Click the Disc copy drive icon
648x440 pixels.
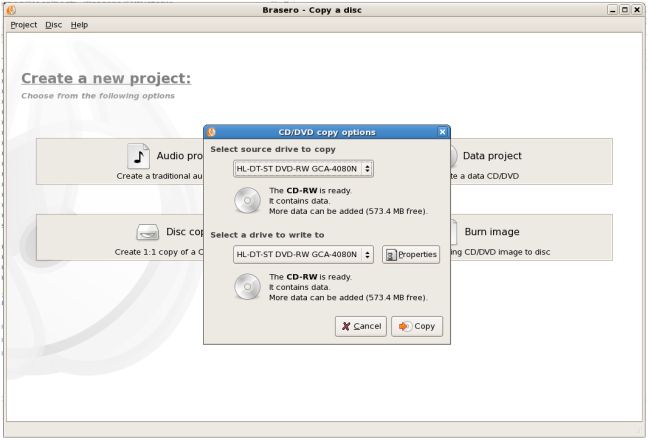(148, 232)
